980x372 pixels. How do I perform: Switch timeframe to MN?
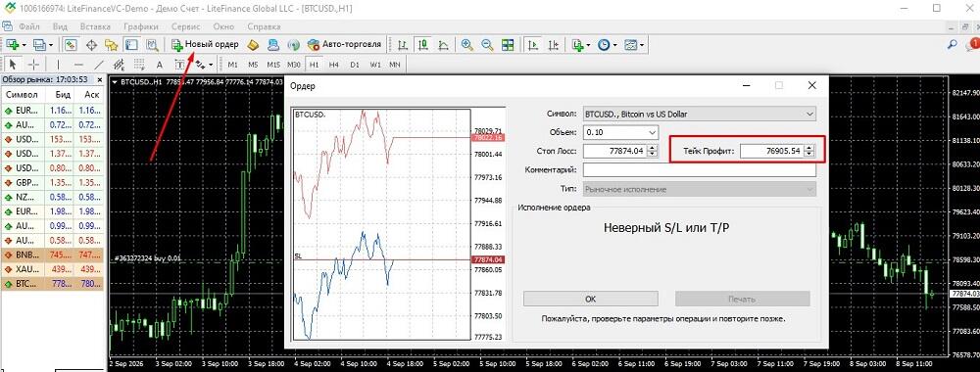pyautogui.click(x=395, y=65)
